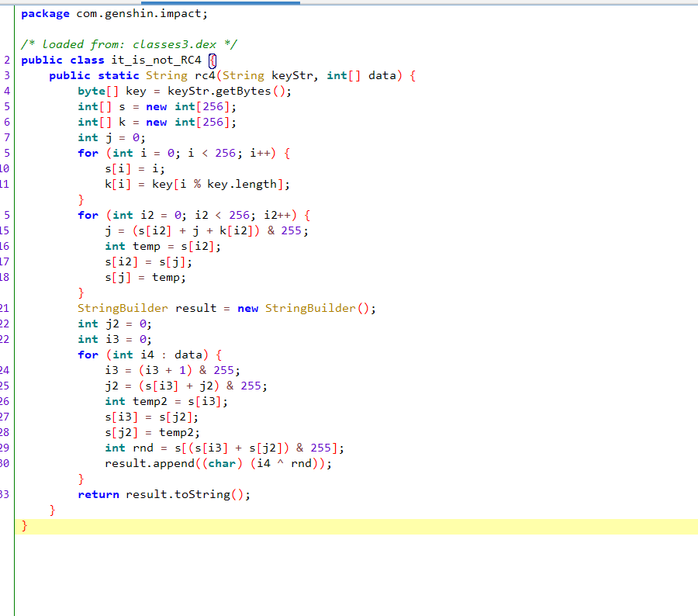Image resolution: width=698 pixels, height=616 pixels.
Task: Click the line 'int j = 0;'
Action: 111,137
